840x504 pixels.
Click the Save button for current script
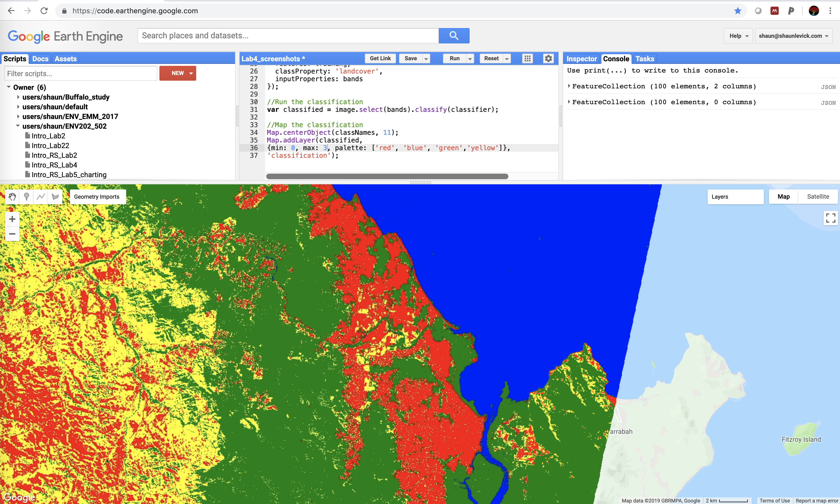click(x=410, y=58)
